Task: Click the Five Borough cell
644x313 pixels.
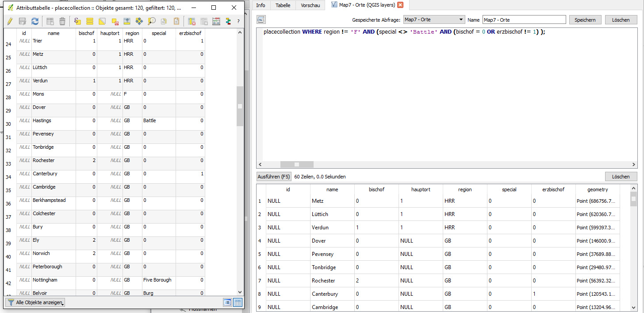Action: pos(159,283)
